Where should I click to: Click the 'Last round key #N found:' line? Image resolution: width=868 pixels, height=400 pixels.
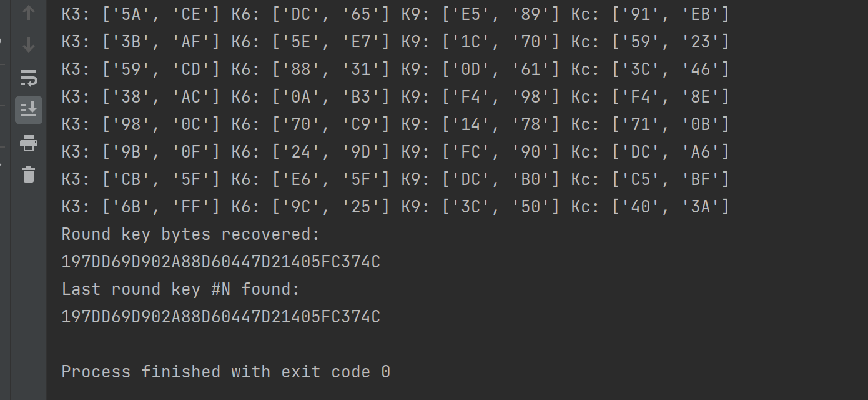coord(180,289)
